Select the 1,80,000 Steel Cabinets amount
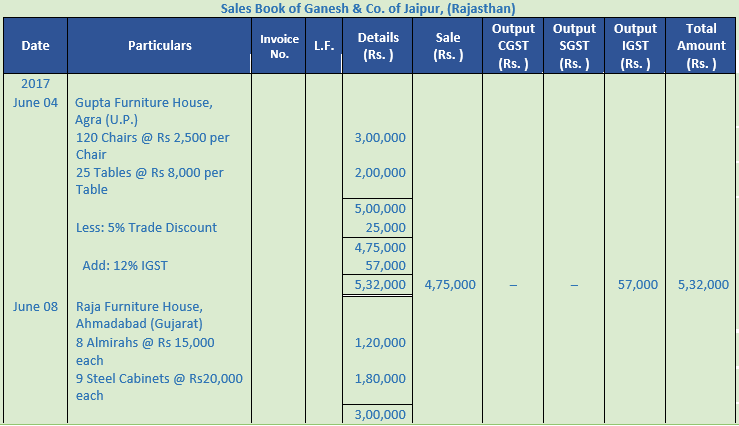Image resolution: width=739 pixels, height=426 pixels. point(380,379)
